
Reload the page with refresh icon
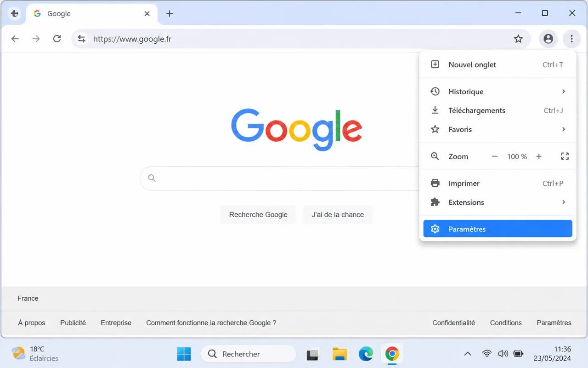pos(57,39)
